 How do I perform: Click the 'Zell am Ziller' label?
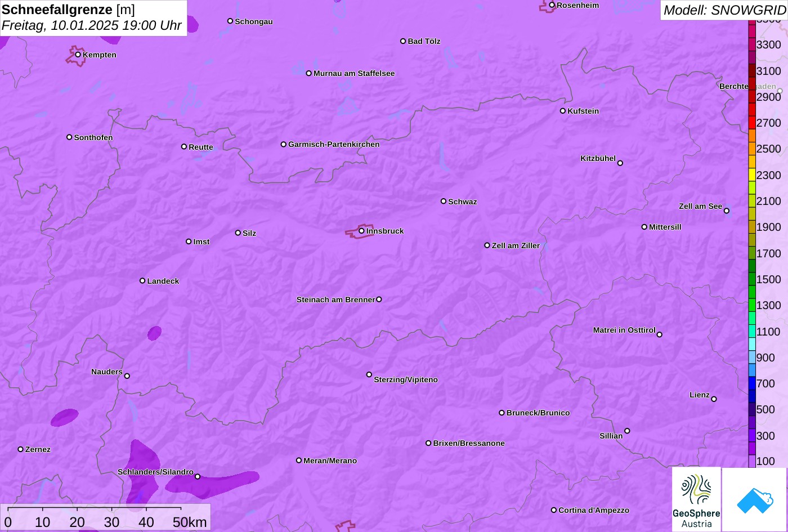pos(516,245)
